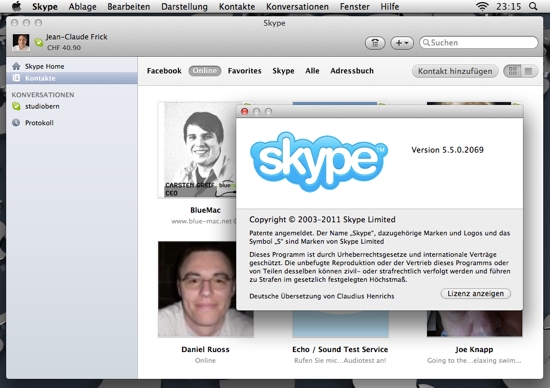Viewport: 550px width, 388px height.
Task: Click the BlueMac contact name
Action: click(x=206, y=210)
